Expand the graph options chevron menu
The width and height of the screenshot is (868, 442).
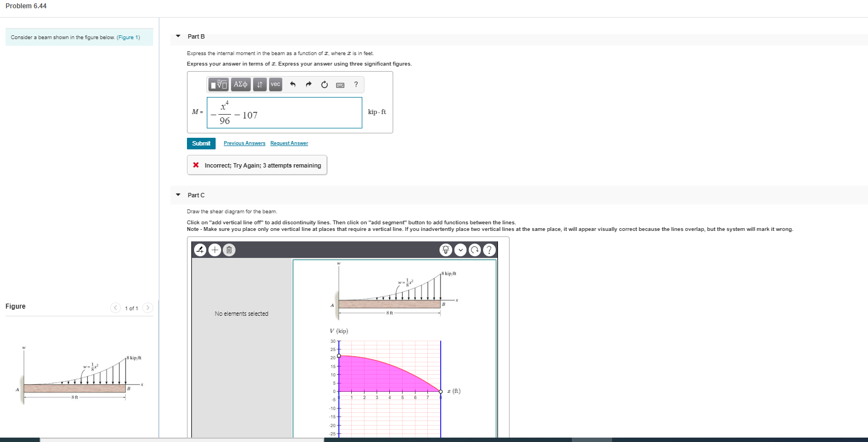coord(460,250)
